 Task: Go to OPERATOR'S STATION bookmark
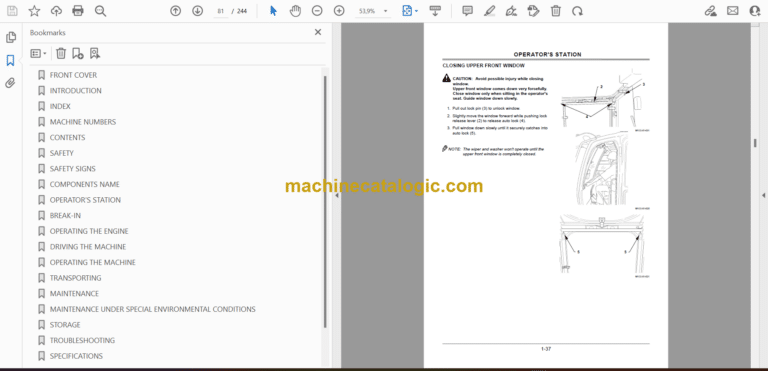[85, 200]
